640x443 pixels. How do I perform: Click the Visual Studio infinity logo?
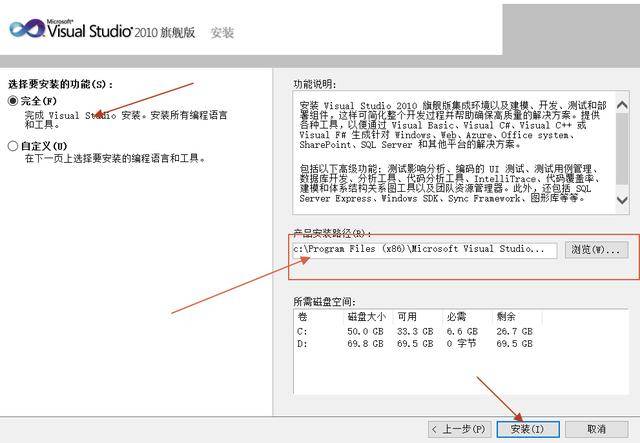pos(27,29)
